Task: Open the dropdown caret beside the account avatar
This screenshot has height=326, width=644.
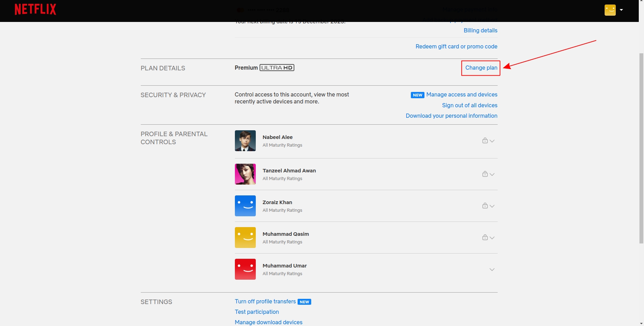Action: pyautogui.click(x=621, y=10)
